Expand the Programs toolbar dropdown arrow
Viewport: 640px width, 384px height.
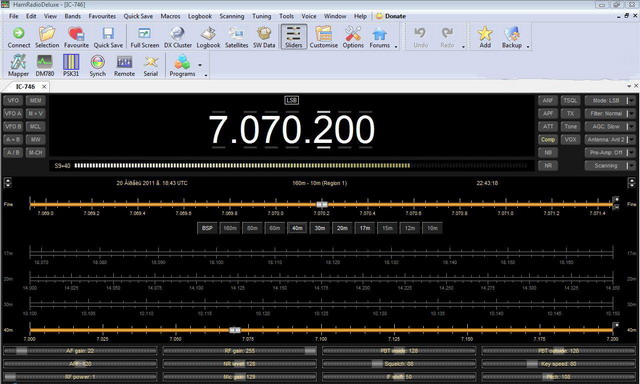(200, 65)
